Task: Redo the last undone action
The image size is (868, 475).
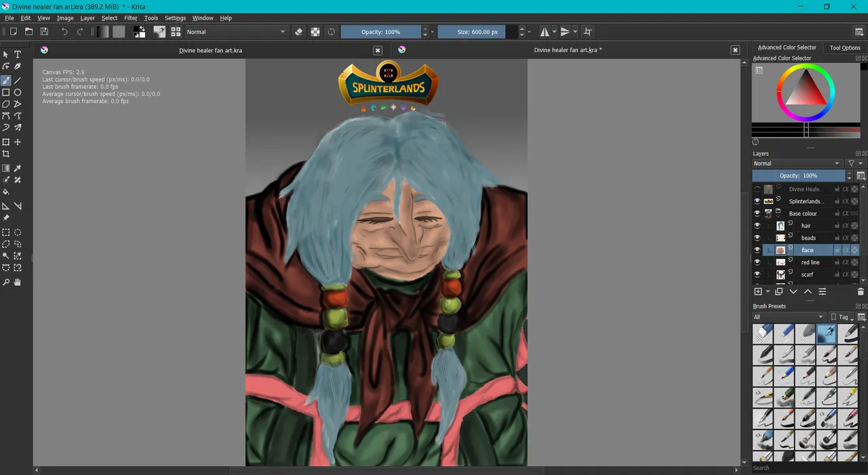Action: (80, 32)
